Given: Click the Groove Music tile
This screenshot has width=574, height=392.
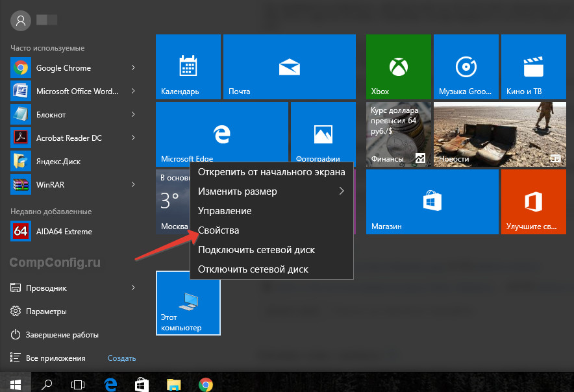Looking at the screenshot, I should coord(466,67).
